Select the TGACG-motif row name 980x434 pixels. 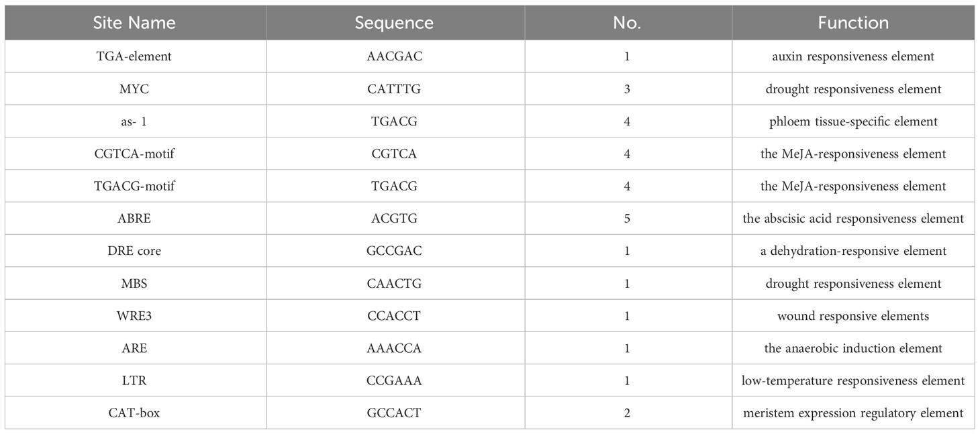click(134, 186)
